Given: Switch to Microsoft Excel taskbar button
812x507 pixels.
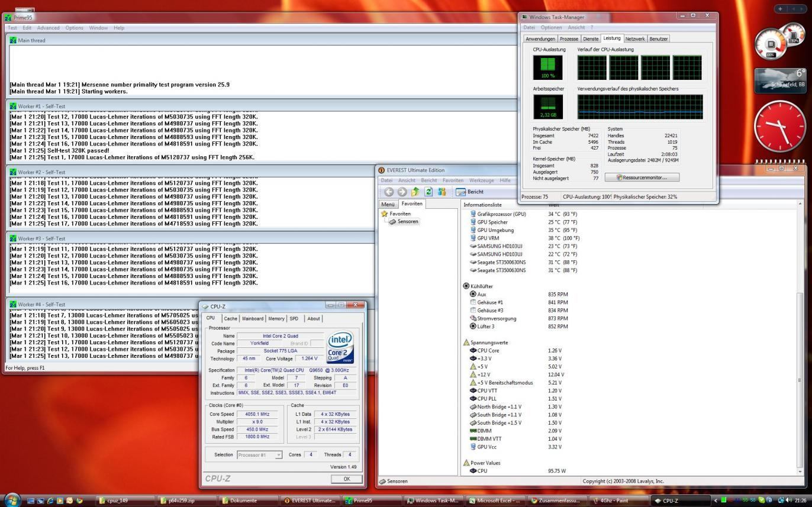Looking at the screenshot, I should click(x=496, y=500).
